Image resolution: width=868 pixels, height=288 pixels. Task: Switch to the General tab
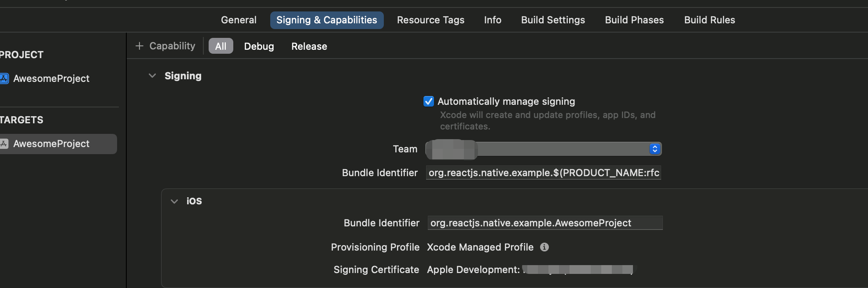coord(239,20)
